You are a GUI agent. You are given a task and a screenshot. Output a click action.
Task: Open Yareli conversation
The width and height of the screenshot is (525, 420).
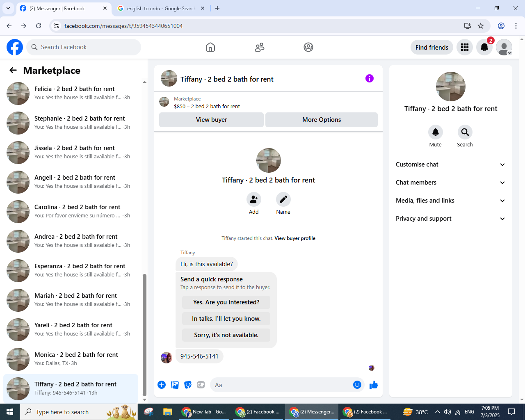pyautogui.click(x=71, y=330)
